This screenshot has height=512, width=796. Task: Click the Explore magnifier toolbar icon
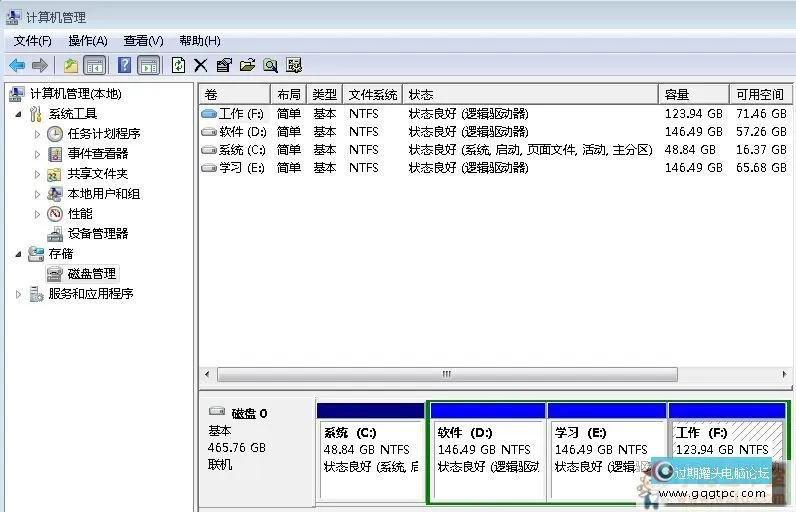(271, 65)
